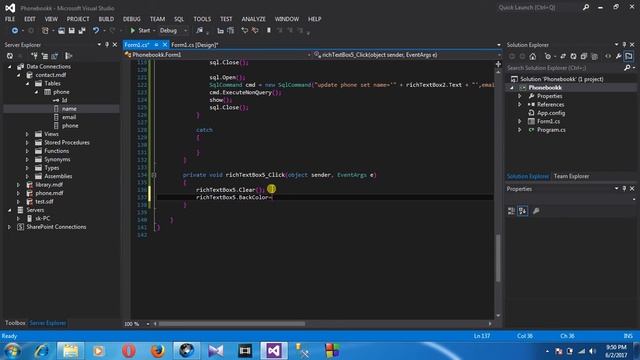Click the Solution Explorer search magnifier icon
This screenshot has height=360, width=640.
627,68
